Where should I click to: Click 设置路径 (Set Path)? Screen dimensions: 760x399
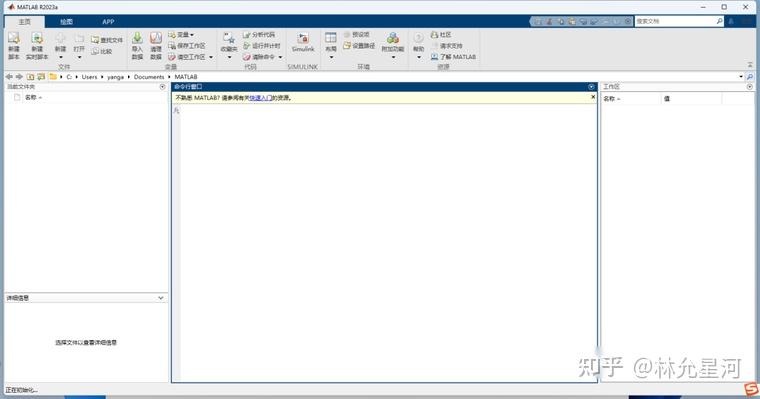pos(359,46)
